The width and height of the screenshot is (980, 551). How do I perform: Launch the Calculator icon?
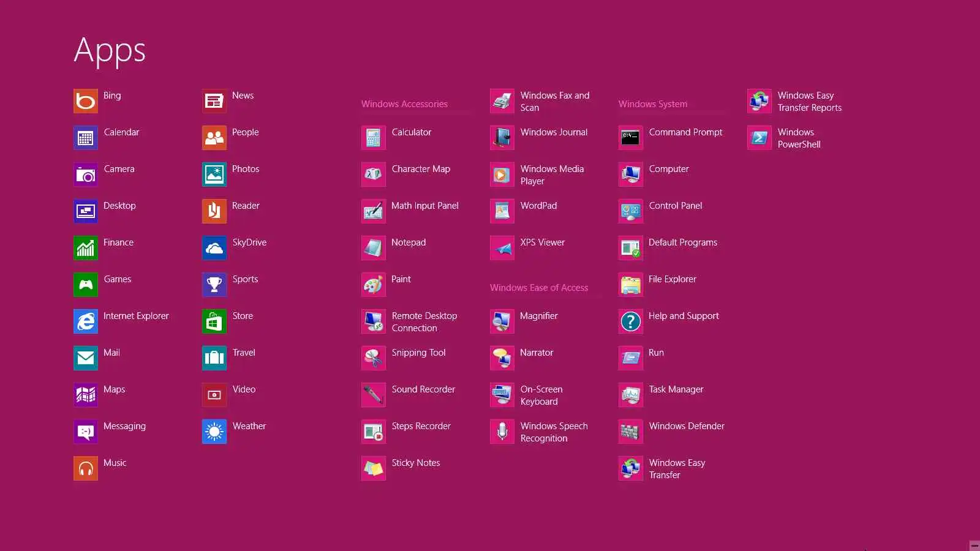click(374, 138)
